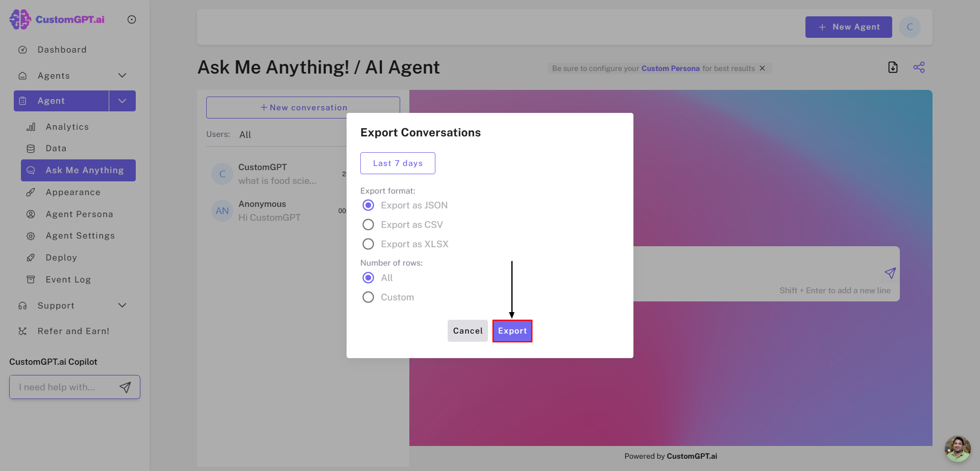
Task: Open the Users All filter
Action: (245, 135)
